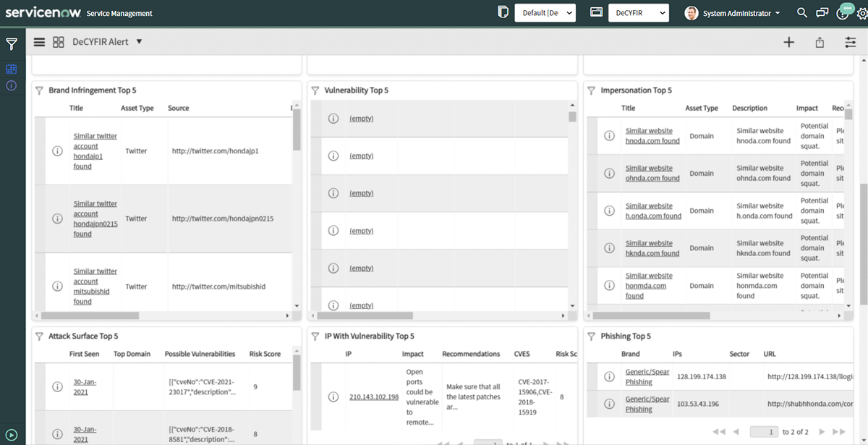This screenshot has height=445, width=868.
Task: Open 'Similar twitter account hondajpn0215 found' link
Action: pyautogui.click(x=95, y=219)
